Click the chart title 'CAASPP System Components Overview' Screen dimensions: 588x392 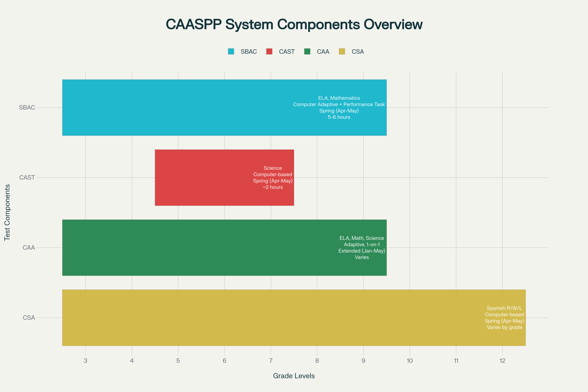coord(294,25)
